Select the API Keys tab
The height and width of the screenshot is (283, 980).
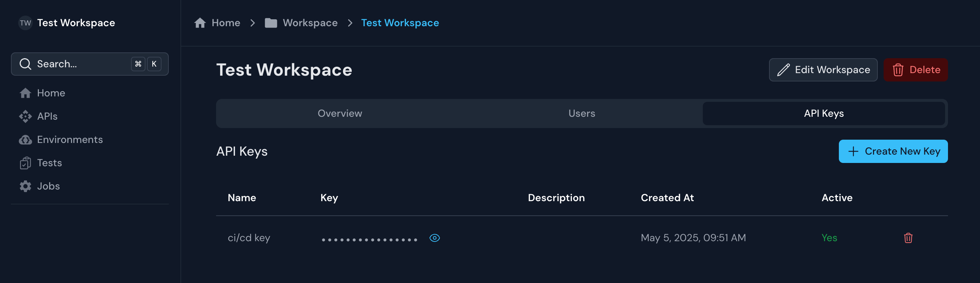click(x=824, y=113)
